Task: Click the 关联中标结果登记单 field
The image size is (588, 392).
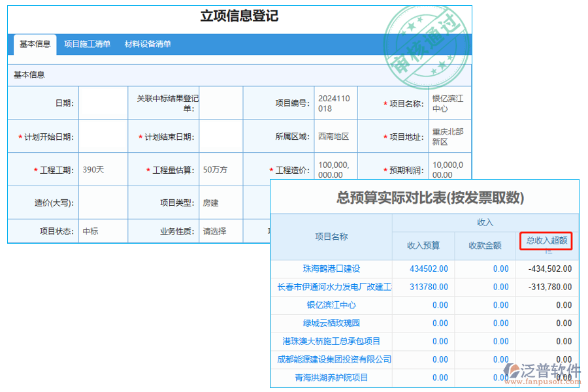Action: click(219, 103)
